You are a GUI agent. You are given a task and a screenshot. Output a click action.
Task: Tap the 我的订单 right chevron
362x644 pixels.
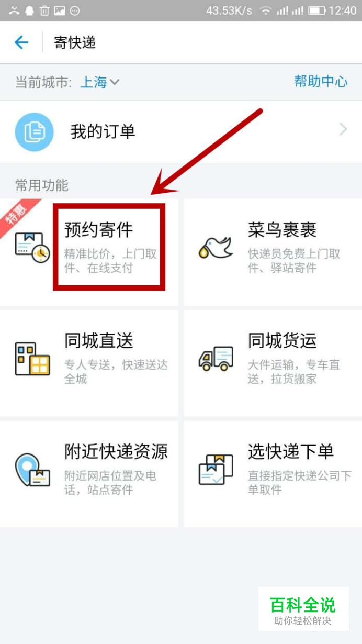pyautogui.click(x=343, y=129)
